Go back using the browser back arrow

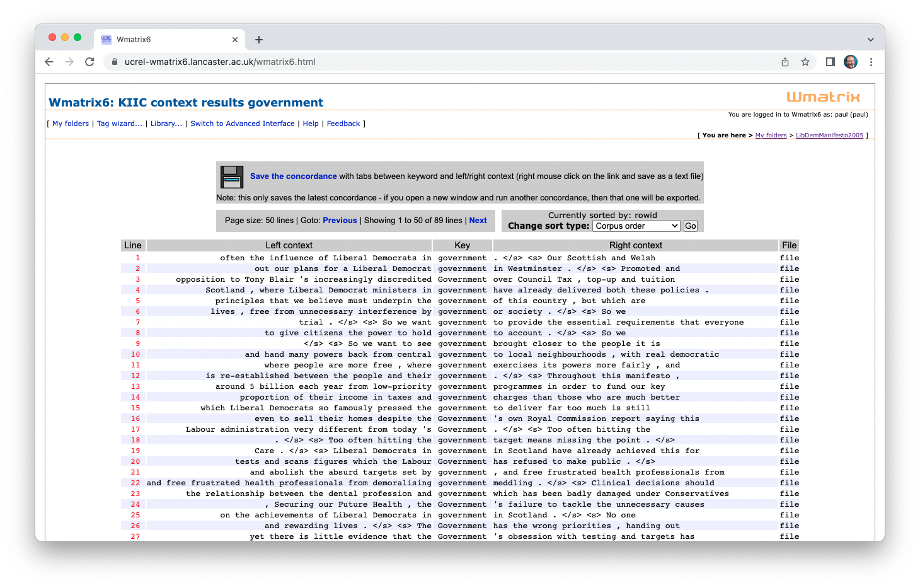click(x=49, y=62)
